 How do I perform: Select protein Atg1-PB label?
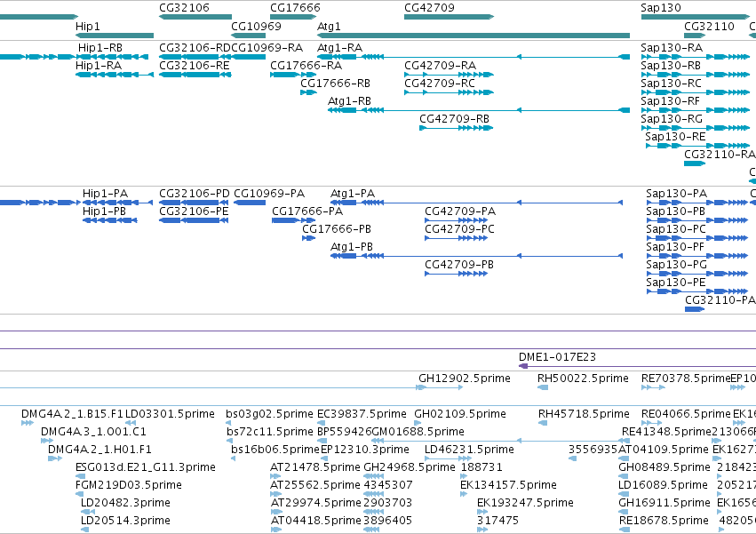point(352,247)
